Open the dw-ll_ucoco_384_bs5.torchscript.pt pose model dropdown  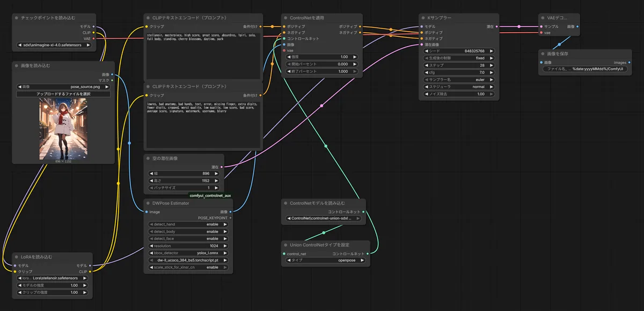pos(188,260)
